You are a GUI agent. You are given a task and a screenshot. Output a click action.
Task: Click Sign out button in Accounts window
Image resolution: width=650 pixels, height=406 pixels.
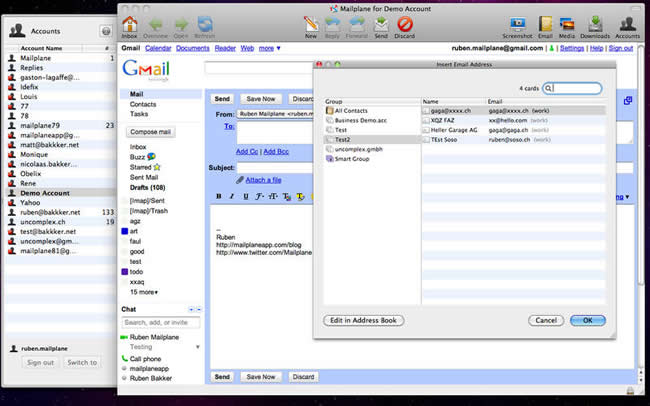pyautogui.click(x=40, y=362)
